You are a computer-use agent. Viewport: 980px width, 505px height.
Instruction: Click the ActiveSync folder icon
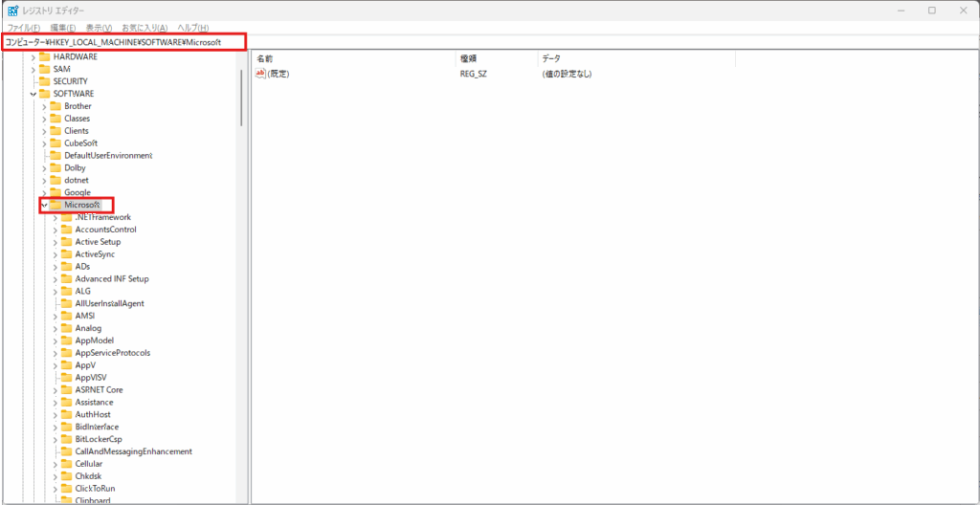(66, 253)
